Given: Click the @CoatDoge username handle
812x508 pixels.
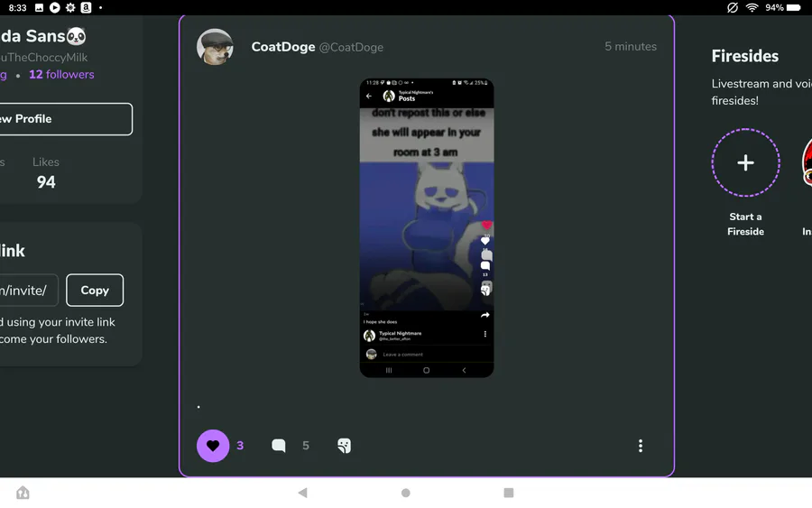Looking at the screenshot, I should [351, 47].
